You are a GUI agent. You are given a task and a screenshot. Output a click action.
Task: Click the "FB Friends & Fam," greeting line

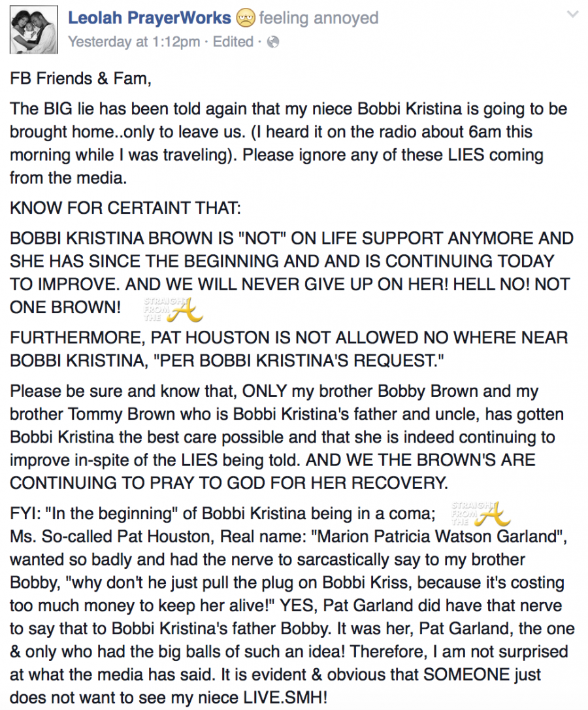pos(80,79)
